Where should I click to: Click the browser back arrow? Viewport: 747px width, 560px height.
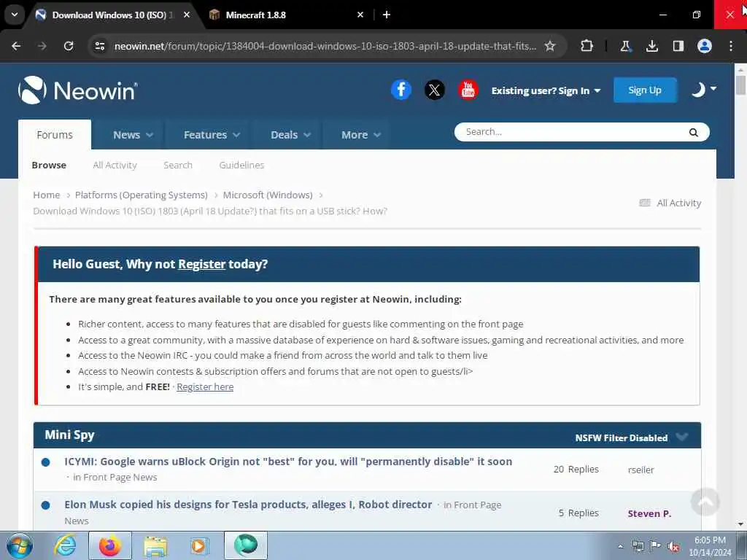(x=16, y=46)
